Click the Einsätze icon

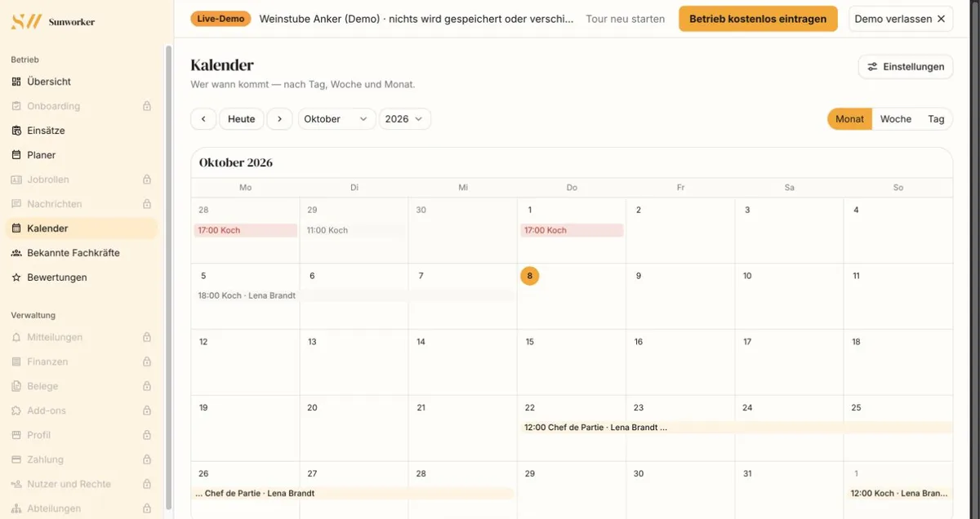click(16, 131)
